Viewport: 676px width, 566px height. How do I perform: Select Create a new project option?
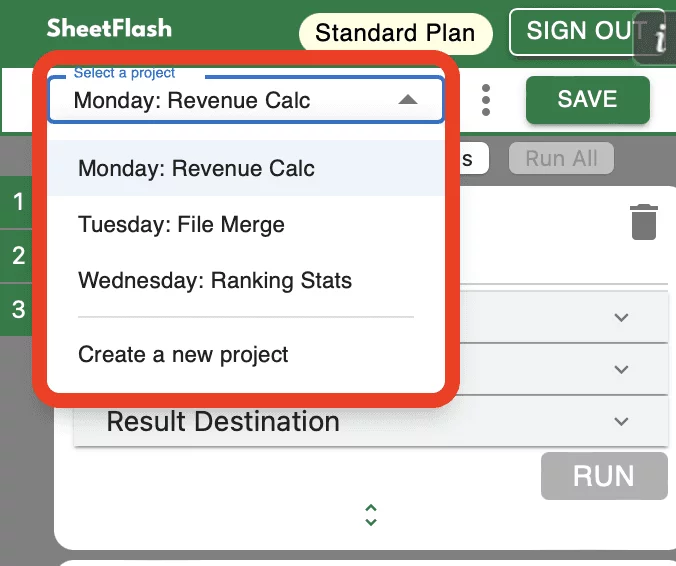point(184,354)
